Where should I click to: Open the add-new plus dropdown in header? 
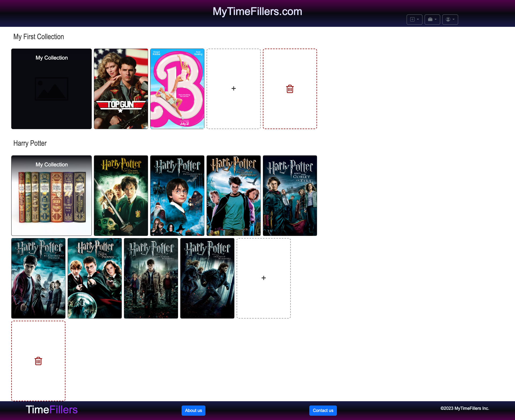coord(414,19)
